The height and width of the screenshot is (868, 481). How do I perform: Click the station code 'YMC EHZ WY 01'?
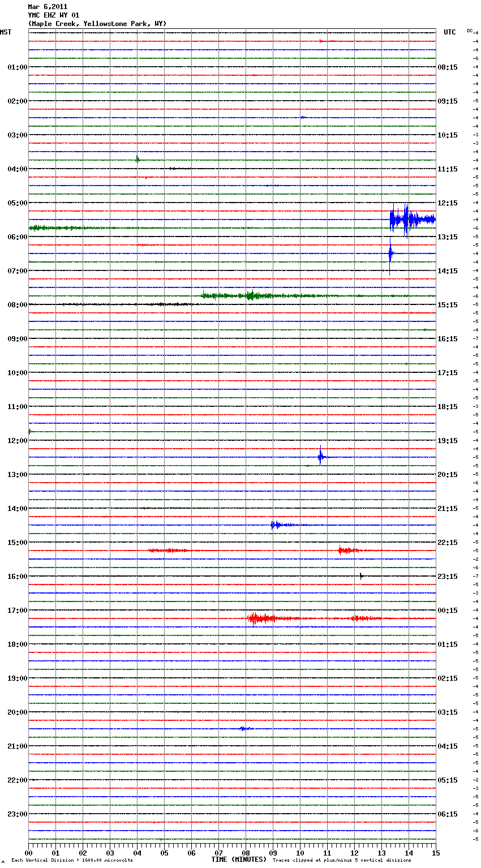[54, 15]
